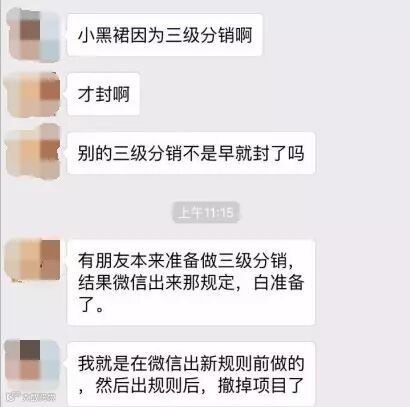410x407 pixels.
Task: Click the words 撤掉项目了 in last message
Action: coord(261,385)
